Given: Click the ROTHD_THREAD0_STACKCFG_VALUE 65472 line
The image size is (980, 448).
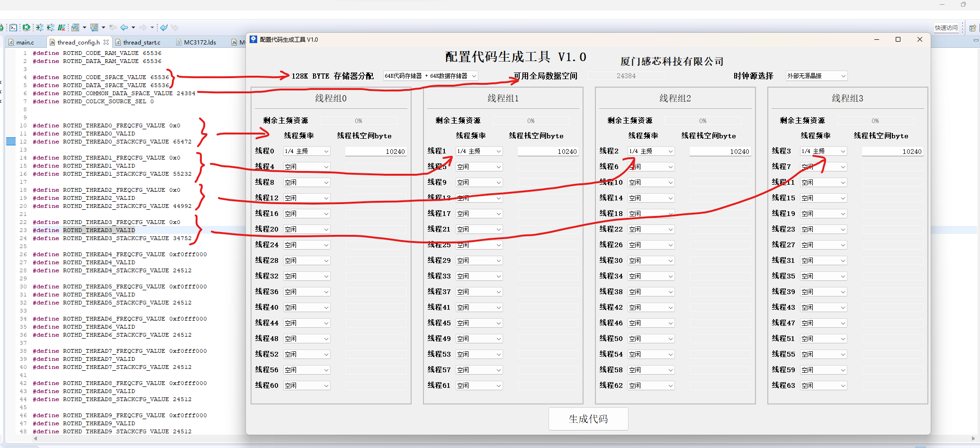Looking at the screenshot, I should pos(112,142).
